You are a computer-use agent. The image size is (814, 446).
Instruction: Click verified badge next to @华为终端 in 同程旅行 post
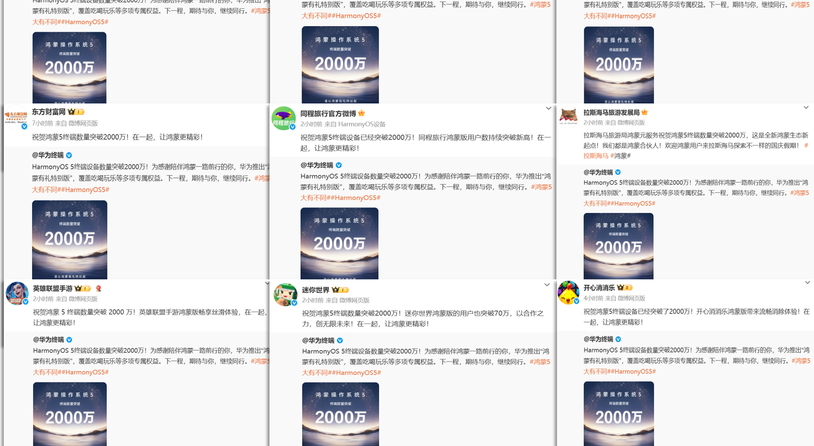tap(339, 165)
